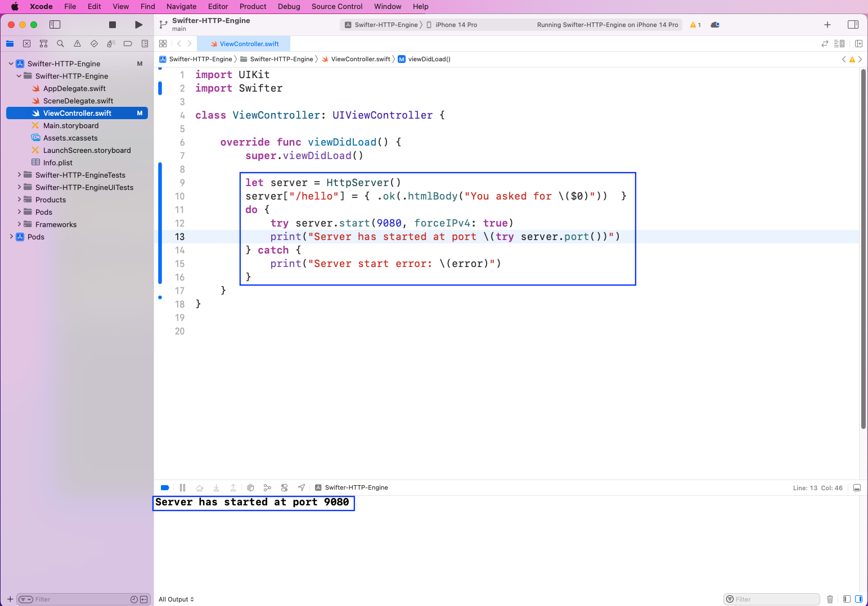This screenshot has width=868, height=606.
Task: Open Main.storyboard file
Action: point(71,125)
